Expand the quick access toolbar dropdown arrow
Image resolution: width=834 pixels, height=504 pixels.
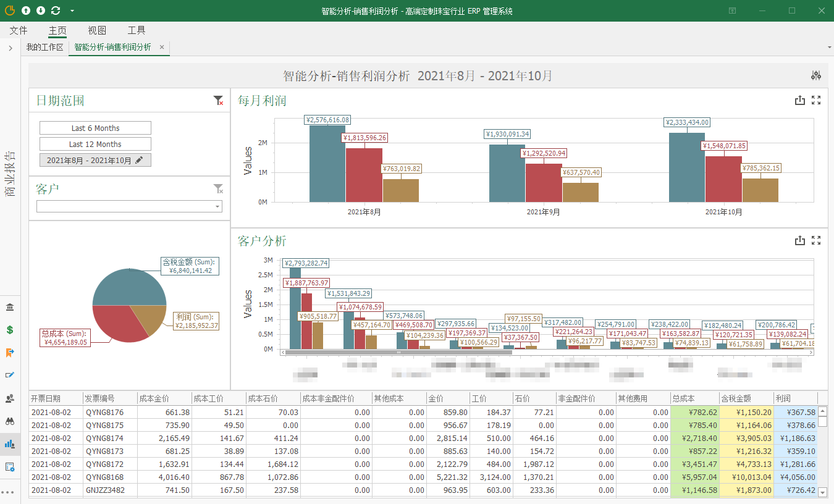tap(72, 10)
